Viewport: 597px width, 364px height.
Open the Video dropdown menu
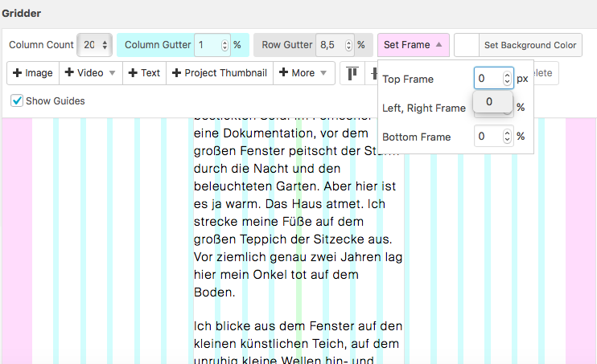coord(91,73)
